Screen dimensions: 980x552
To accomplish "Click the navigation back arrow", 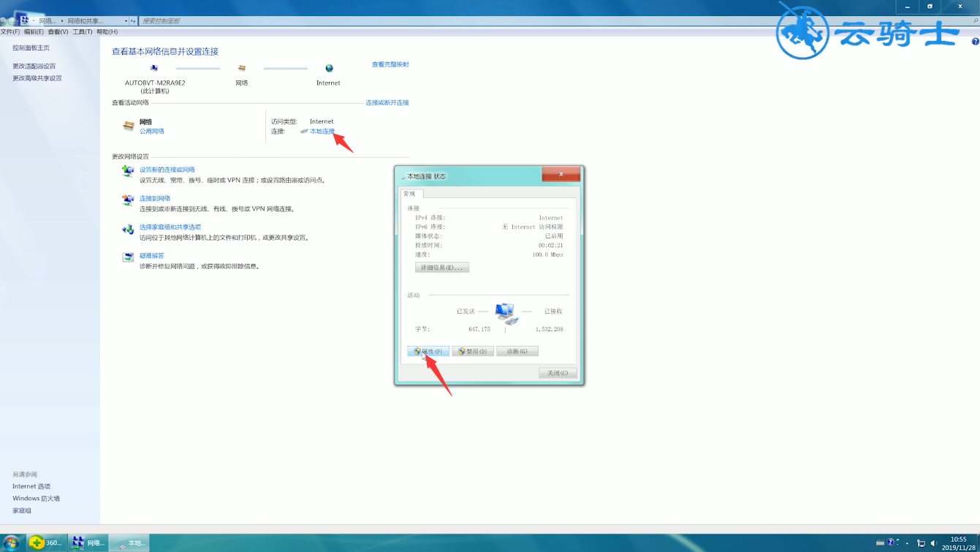I will tap(3, 21).
